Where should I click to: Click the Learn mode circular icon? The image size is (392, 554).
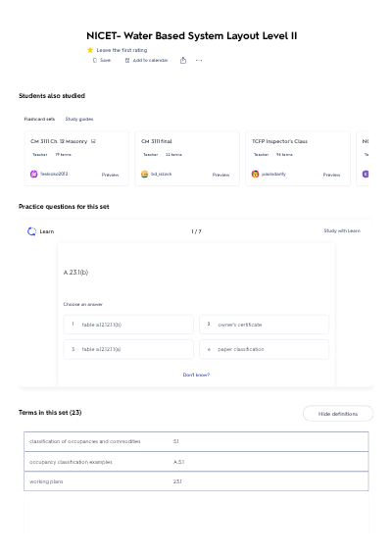coord(31,231)
